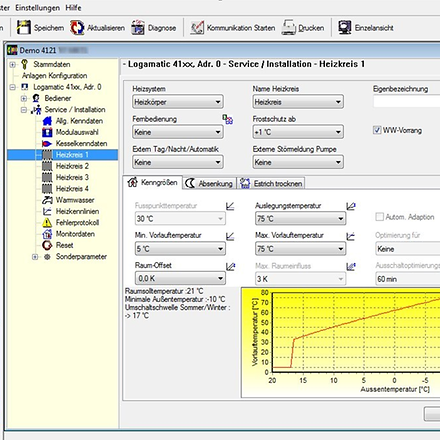Toggle the WW-Vorrang checkbox

(x=377, y=130)
